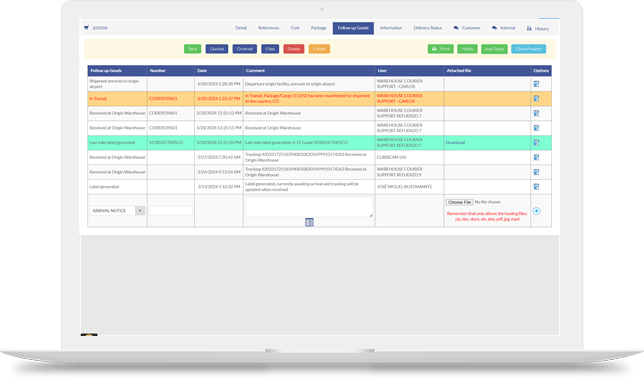Image resolution: width=644 pixels, height=380 pixels.
Task: Click the template icon below comment box
Action: (309, 222)
